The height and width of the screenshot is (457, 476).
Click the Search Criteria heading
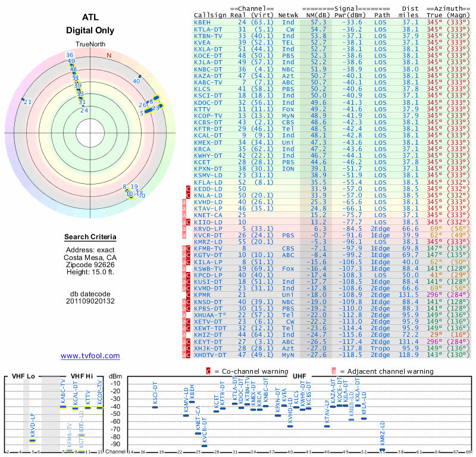pos(90,237)
